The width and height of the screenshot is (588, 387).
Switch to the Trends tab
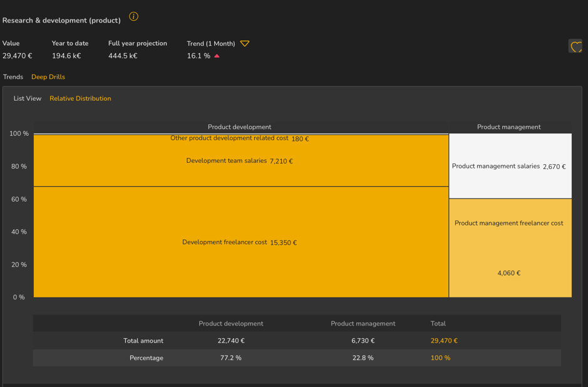pyautogui.click(x=13, y=77)
